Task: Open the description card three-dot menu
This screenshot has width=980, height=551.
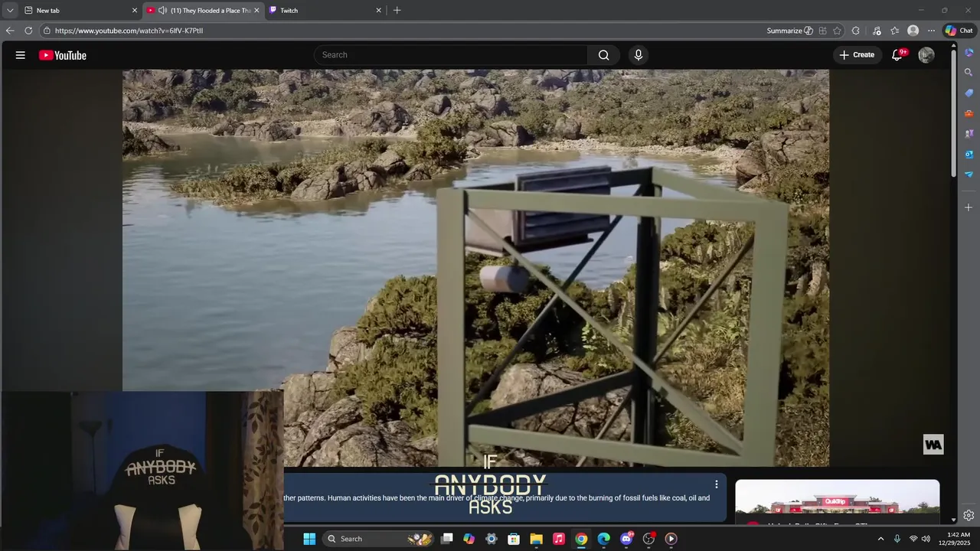Action: pos(717,484)
